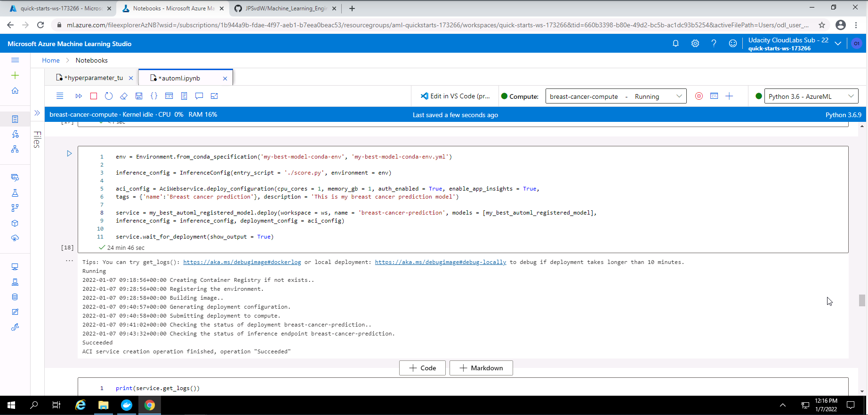Open terminal for the compute

coord(714,96)
